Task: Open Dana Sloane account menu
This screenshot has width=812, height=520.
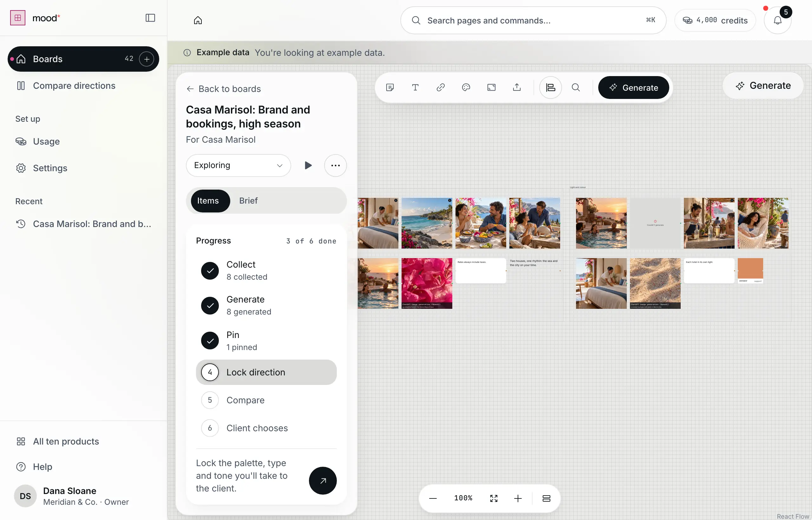Action: tap(83, 496)
